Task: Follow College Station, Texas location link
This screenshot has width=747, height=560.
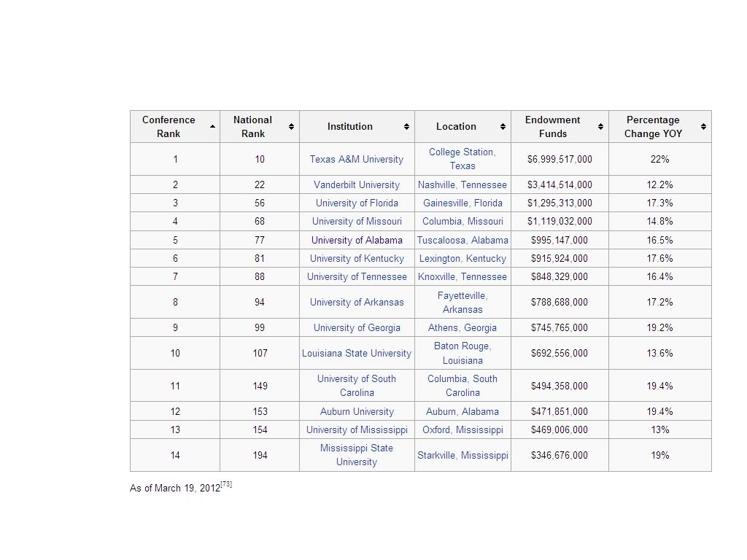Action: coord(462,159)
